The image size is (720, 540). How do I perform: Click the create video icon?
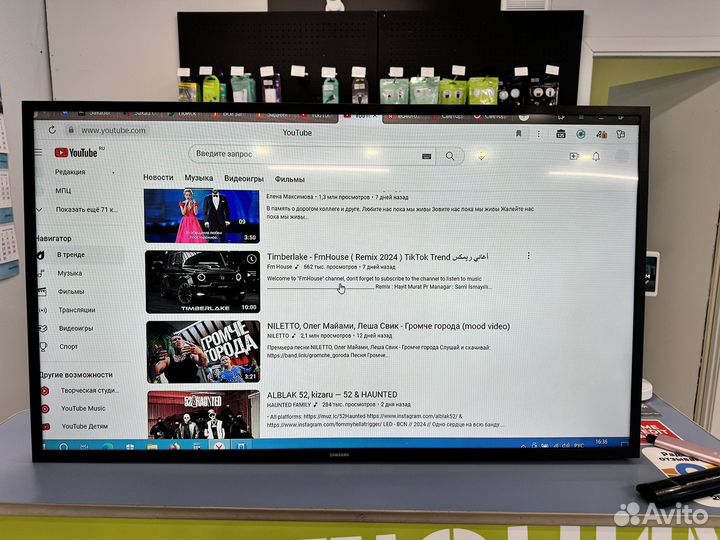tap(574, 157)
